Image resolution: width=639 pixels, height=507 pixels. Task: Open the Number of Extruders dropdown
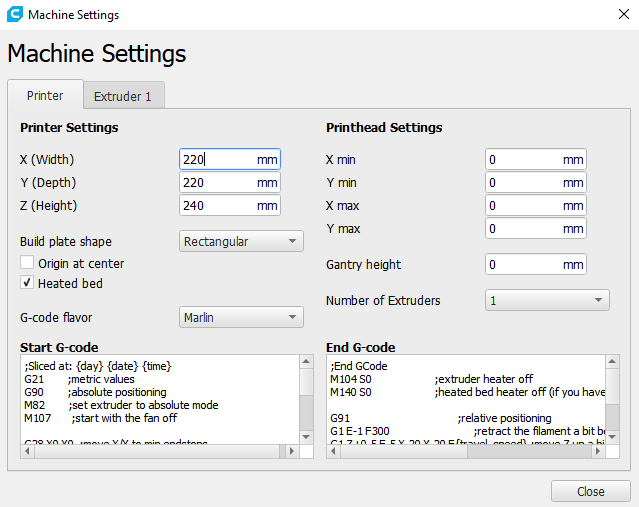(547, 300)
